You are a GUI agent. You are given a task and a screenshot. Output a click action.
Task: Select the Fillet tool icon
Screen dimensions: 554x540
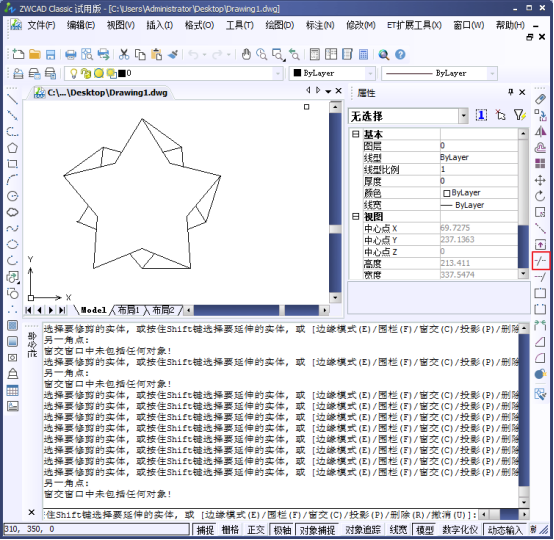(540, 358)
